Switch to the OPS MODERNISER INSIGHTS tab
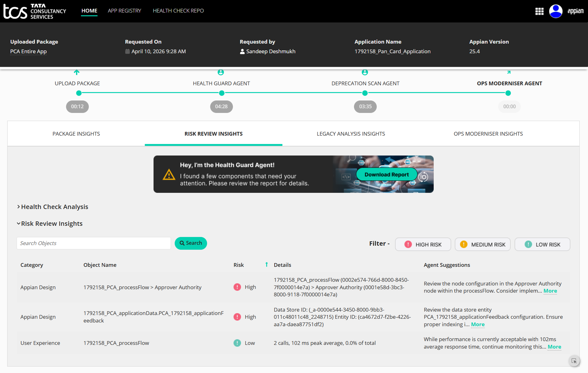Image resolution: width=588 pixels, height=373 pixels. tap(488, 134)
